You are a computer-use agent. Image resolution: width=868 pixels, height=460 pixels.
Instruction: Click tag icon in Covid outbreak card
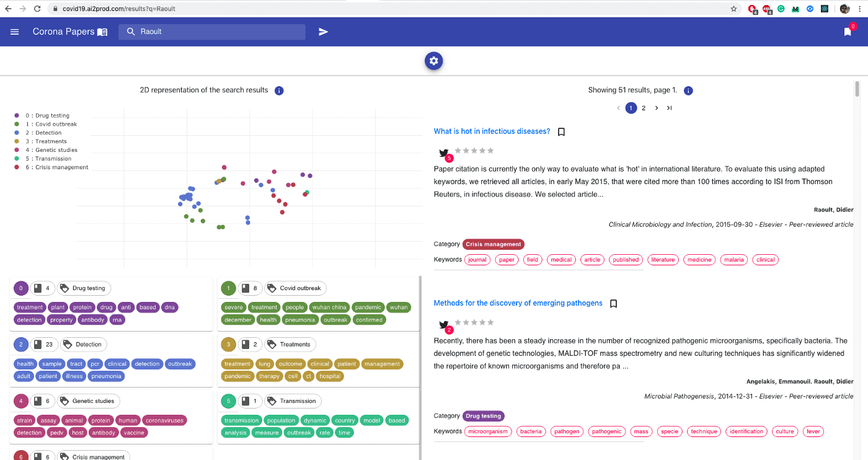(x=272, y=288)
